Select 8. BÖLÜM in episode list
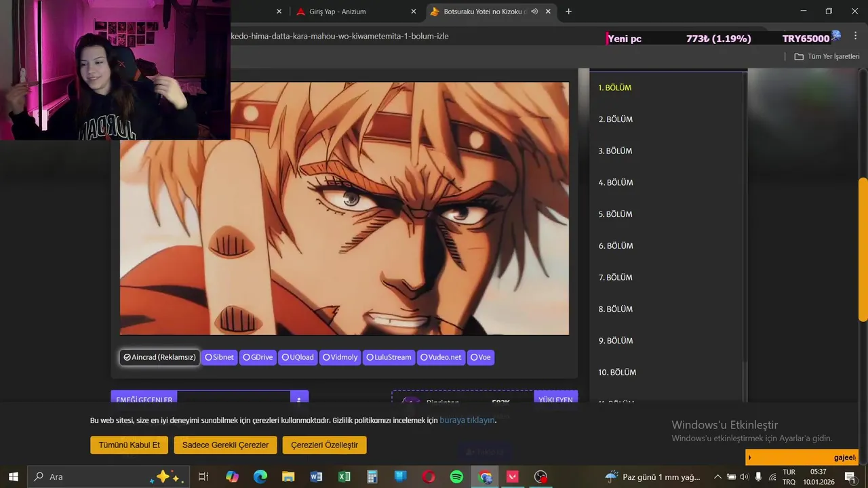868x488 pixels. tap(616, 309)
